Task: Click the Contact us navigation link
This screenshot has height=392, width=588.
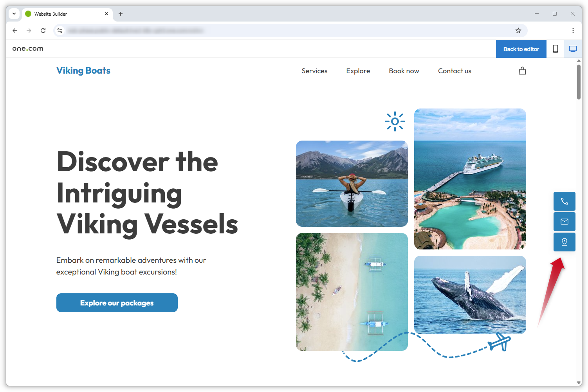Action: tap(455, 71)
